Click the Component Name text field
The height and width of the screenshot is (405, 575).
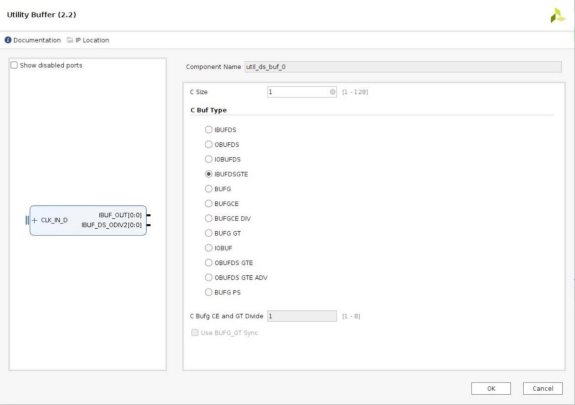403,67
